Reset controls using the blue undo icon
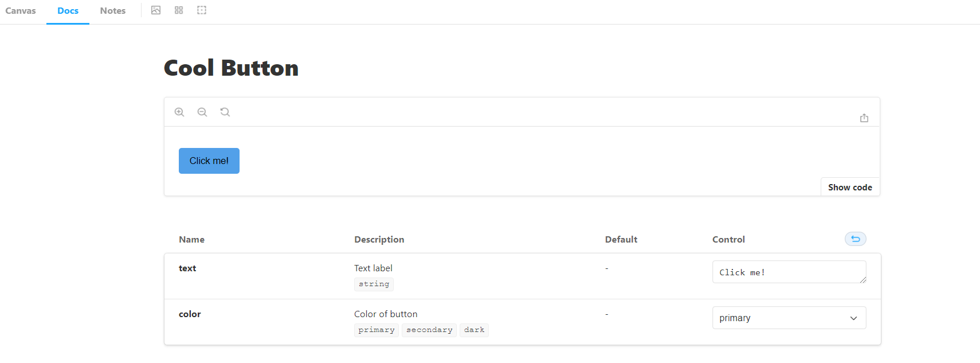 [x=855, y=239]
